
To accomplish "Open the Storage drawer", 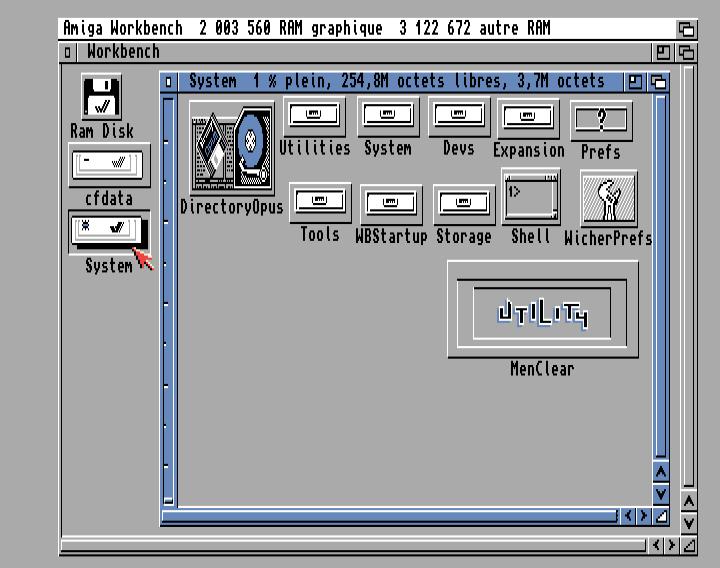I will 464,204.
